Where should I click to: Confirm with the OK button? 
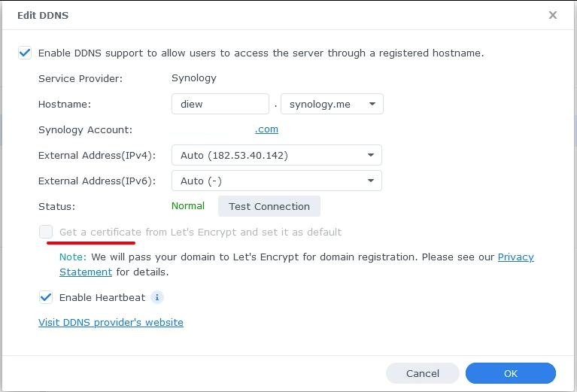(510, 373)
